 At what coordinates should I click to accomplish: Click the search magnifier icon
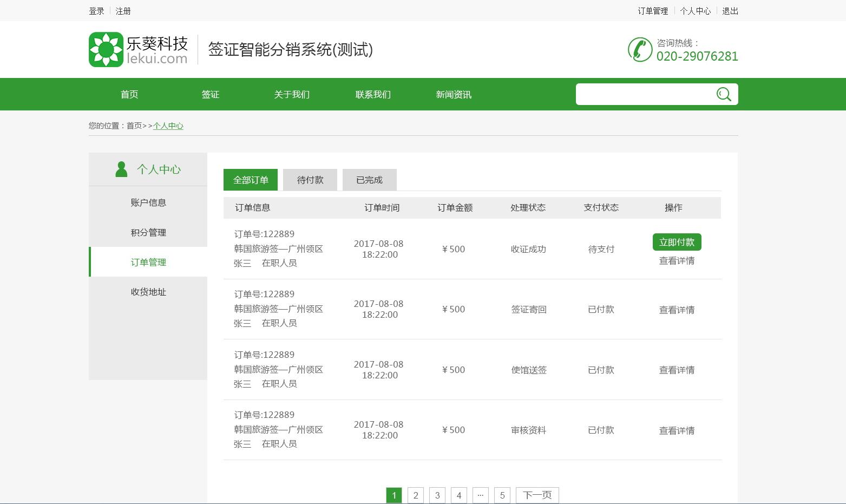[x=724, y=94]
